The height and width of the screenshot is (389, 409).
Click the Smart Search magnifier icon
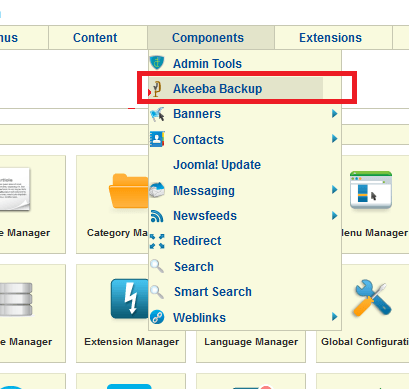click(157, 292)
